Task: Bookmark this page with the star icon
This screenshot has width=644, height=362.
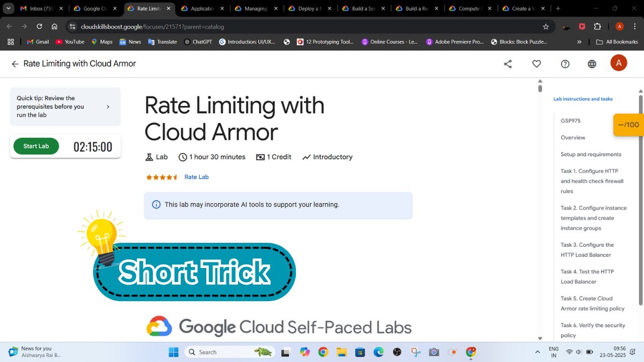Action: point(546,26)
